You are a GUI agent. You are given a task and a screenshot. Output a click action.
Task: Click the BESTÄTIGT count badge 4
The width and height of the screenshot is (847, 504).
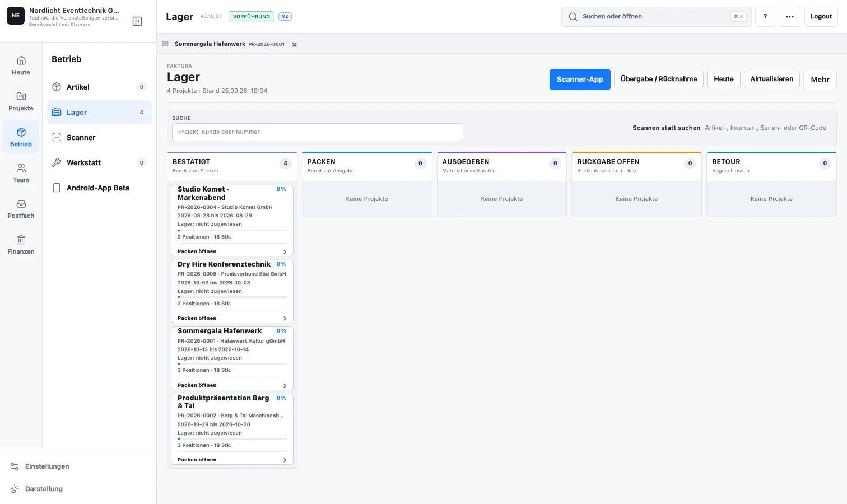pyautogui.click(x=286, y=164)
